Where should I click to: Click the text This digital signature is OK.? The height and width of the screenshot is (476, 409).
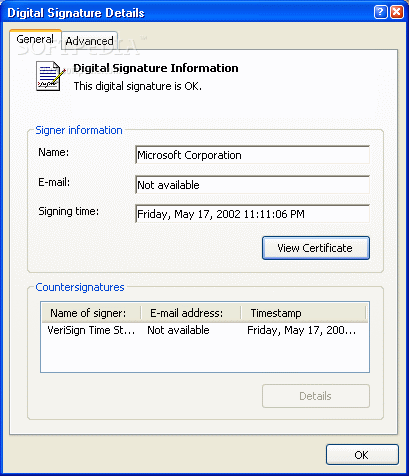tap(138, 86)
